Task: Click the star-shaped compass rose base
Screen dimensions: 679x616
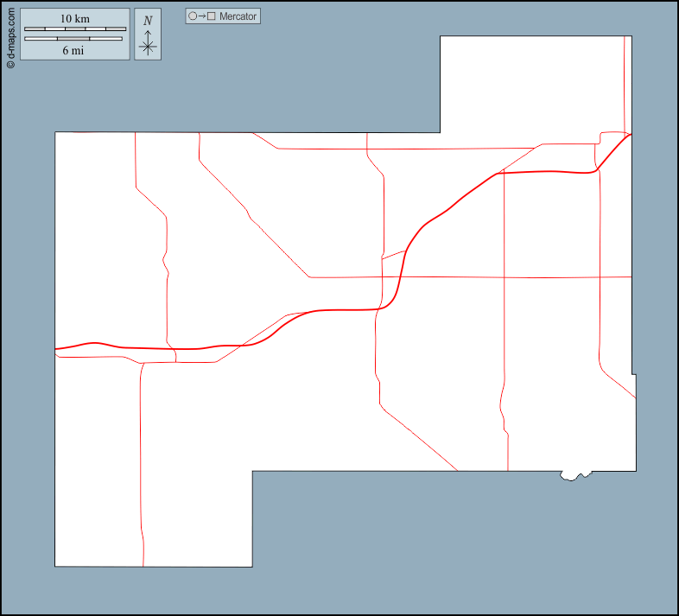Action: [148, 47]
